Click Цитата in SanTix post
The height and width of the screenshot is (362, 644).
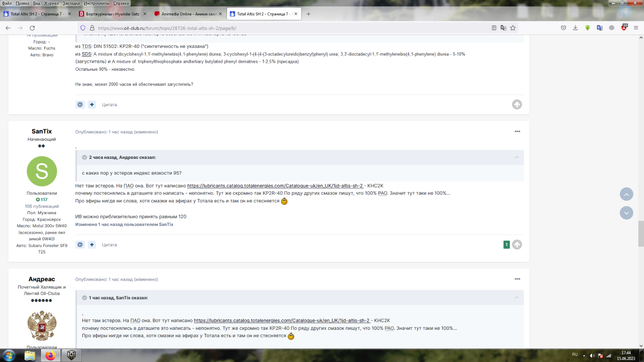pyautogui.click(x=109, y=245)
